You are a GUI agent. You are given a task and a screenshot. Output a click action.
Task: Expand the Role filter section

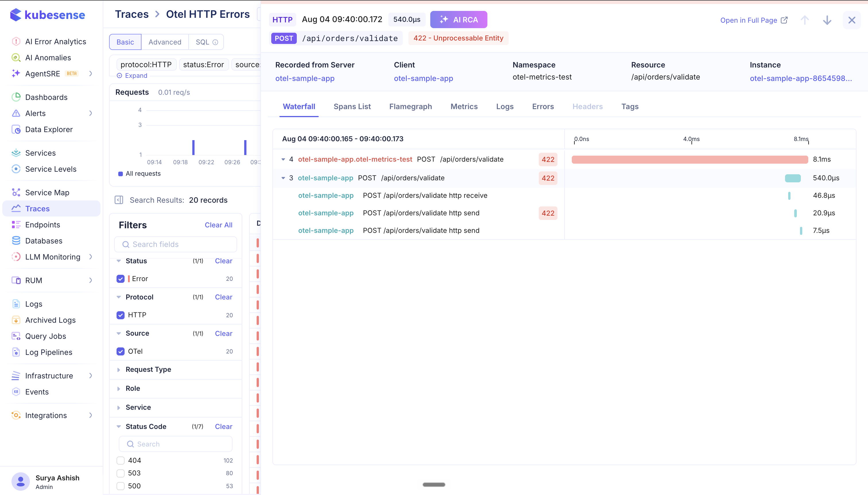119,388
